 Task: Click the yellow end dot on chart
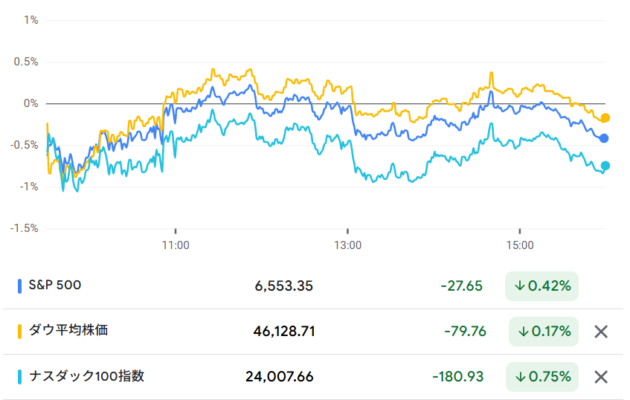[605, 118]
